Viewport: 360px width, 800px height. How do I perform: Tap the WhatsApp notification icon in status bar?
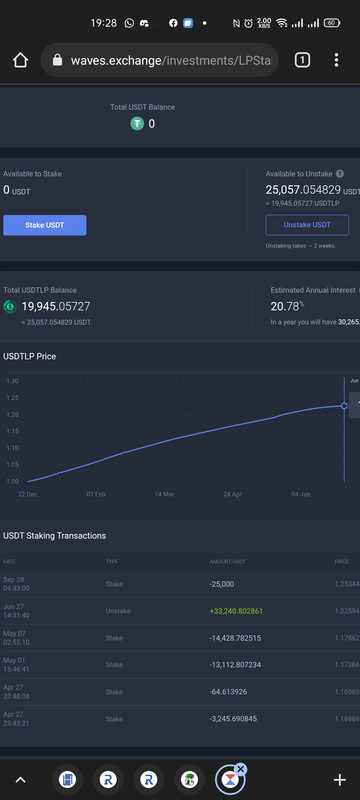click(x=129, y=23)
